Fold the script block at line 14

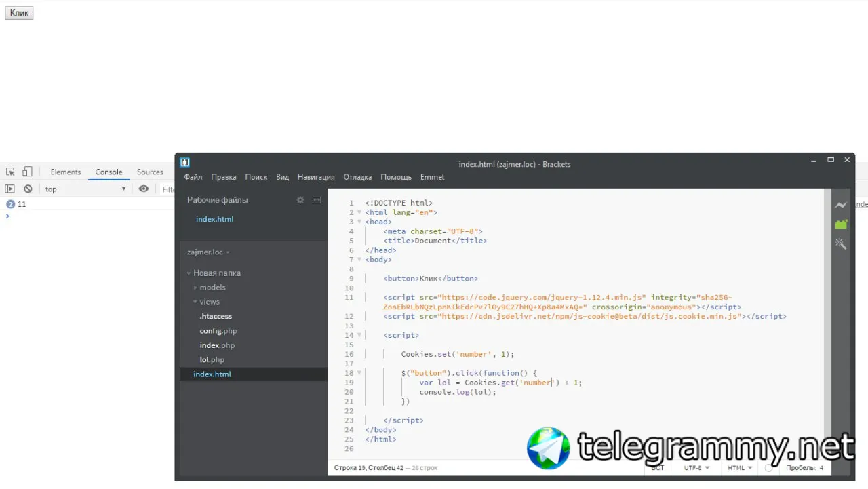(359, 335)
